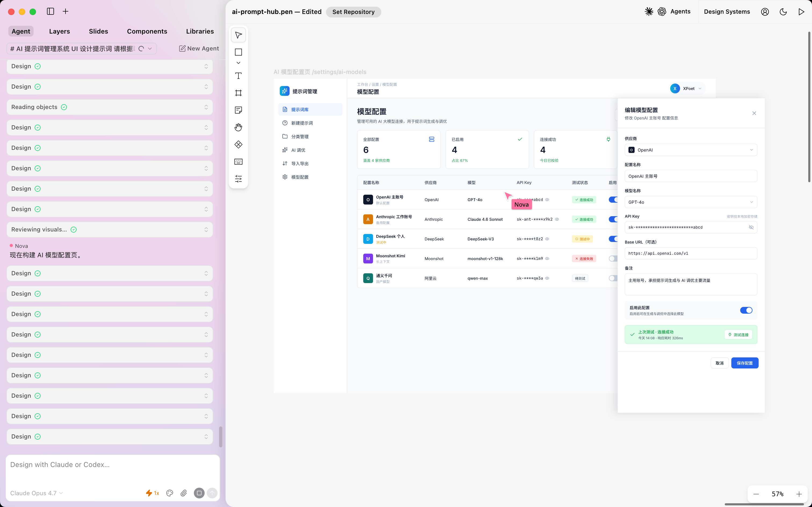812x507 pixels.
Task: Reveal the DeepSeek API key eye icon
Action: coord(547,239)
